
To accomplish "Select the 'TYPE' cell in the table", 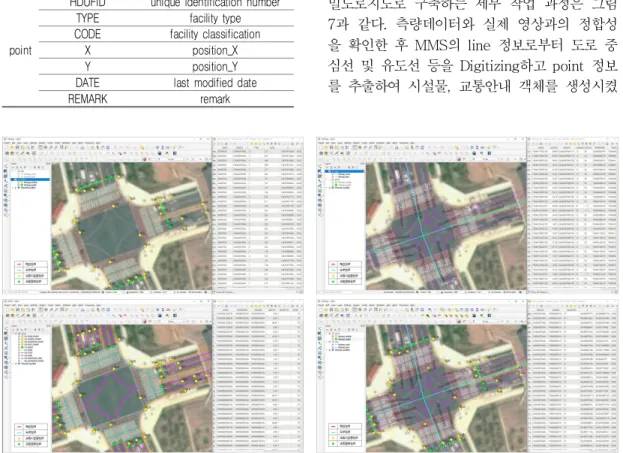I will [87, 18].
